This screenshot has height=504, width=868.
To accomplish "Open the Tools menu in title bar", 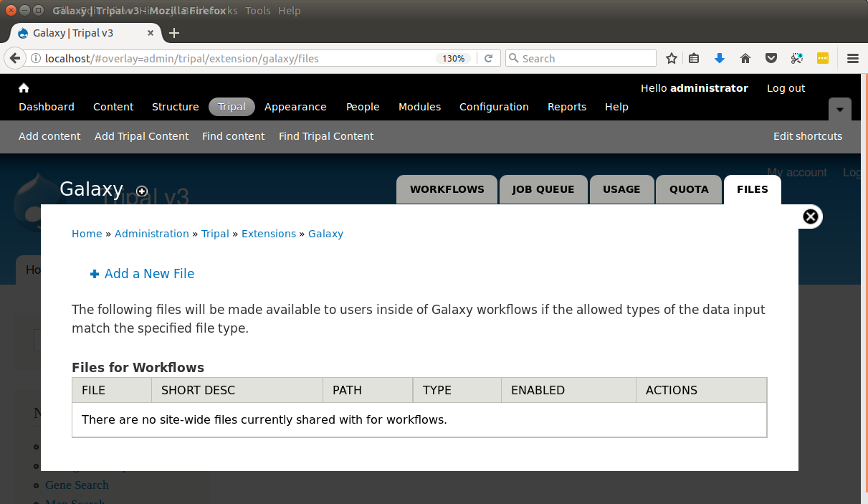I will [258, 11].
